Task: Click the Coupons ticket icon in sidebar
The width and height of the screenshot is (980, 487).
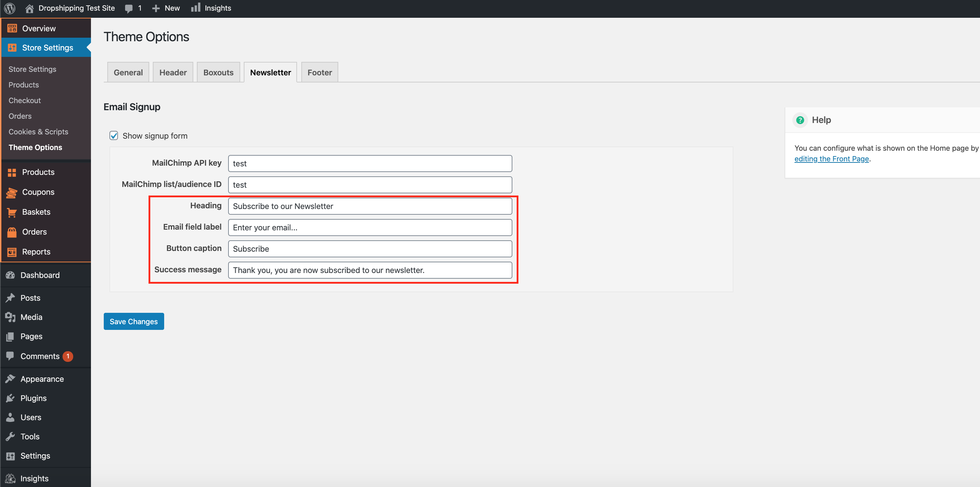Action: click(x=12, y=193)
